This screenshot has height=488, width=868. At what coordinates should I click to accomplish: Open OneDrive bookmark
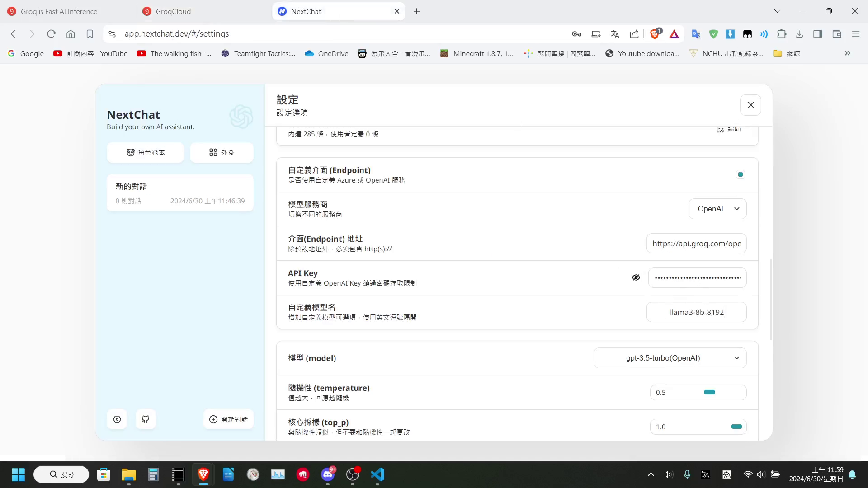click(x=326, y=53)
